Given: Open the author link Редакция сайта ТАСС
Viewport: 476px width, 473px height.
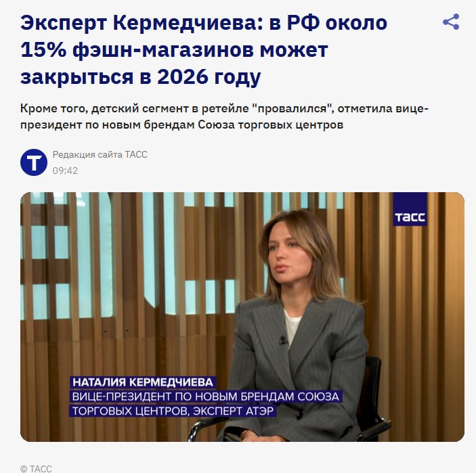Looking at the screenshot, I should click(100, 154).
